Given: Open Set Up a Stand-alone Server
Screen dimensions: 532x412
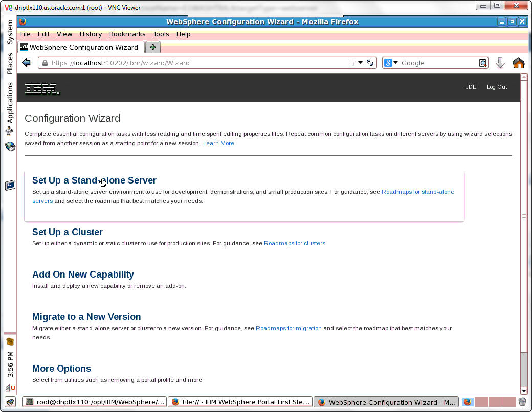Looking at the screenshot, I should (94, 180).
